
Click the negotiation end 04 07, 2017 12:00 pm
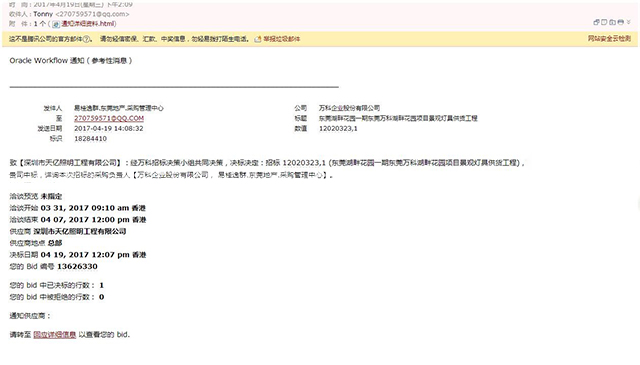[x=85, y=220]
